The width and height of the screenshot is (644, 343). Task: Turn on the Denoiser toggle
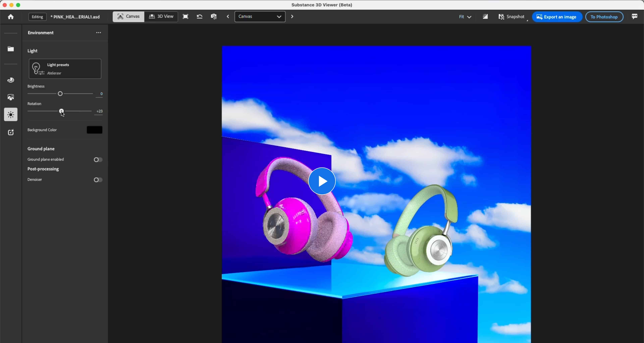(x=98, y=180)
